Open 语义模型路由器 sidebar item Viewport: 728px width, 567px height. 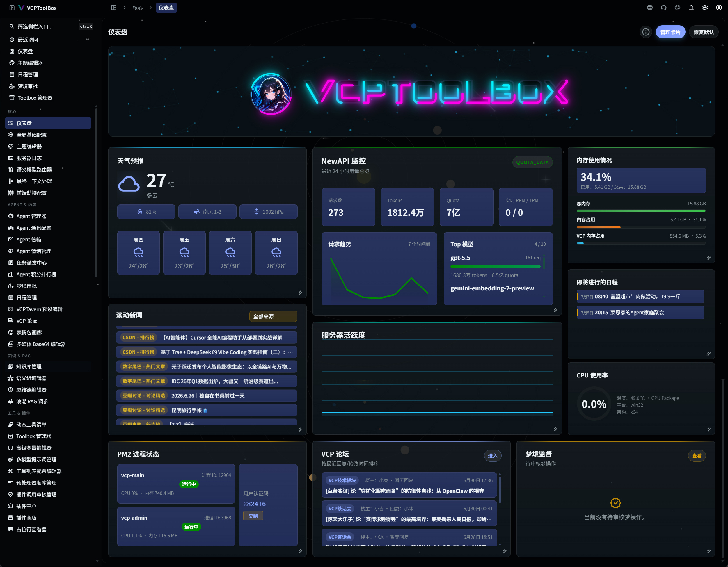pos(48,170)
